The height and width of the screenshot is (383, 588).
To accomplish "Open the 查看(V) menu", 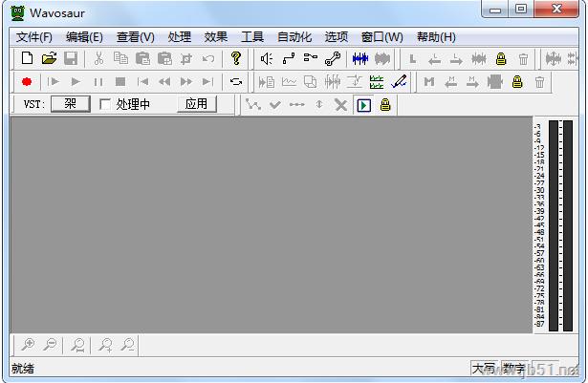I will (x=136, y=37).
